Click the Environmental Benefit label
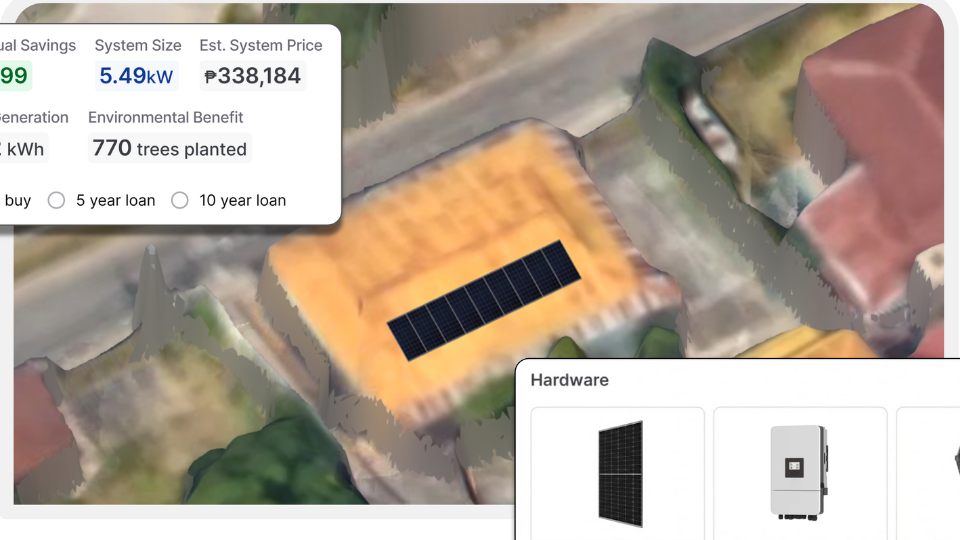Screen dimensions: 960x540 click(165, 117)
